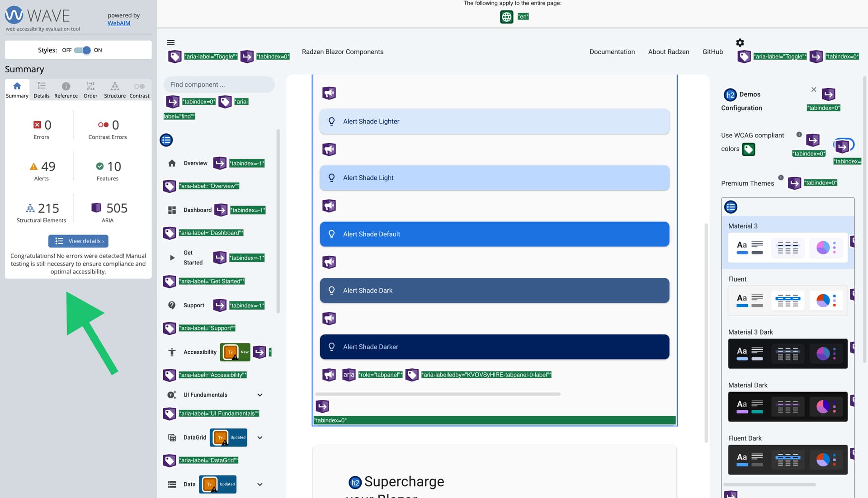Screen dimensions: 868x498
Task: Click the settings gear icon
Action: tap(740, 42)
